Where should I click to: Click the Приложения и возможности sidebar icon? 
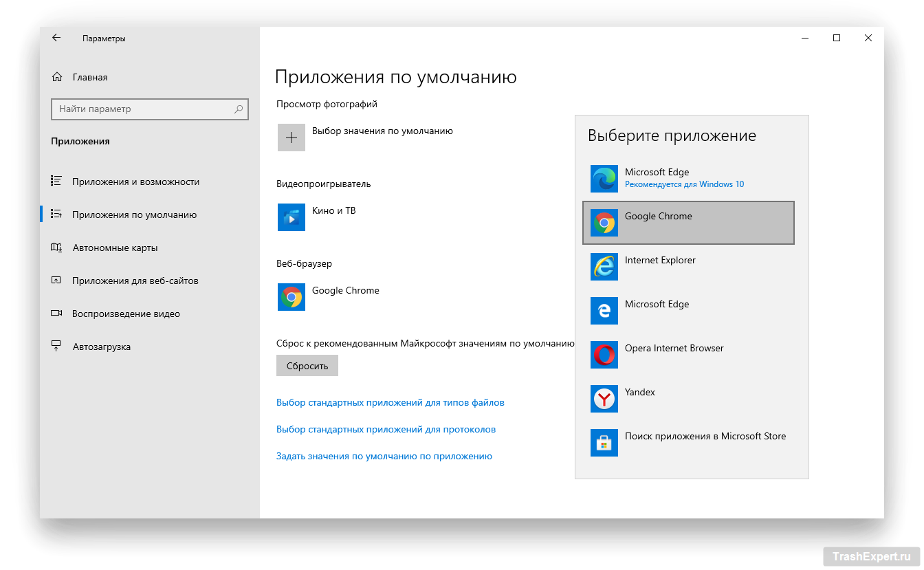pos(56,182)
